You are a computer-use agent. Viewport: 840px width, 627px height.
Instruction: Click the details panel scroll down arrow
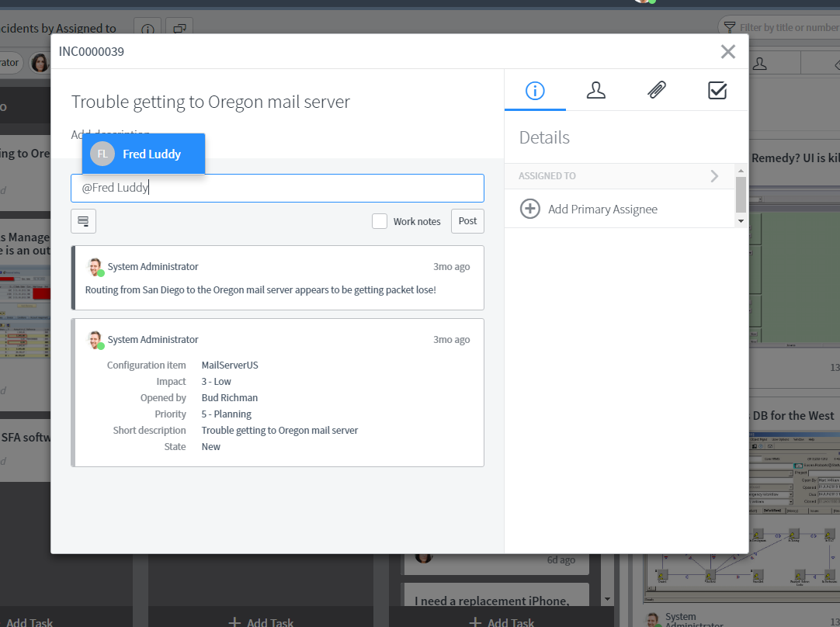point(741,221)
